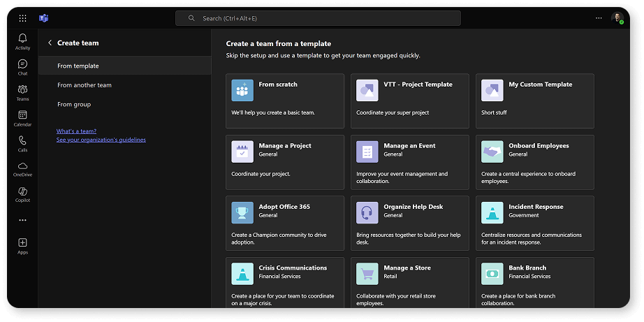Screen dimensions: 644x322
Task: Click the 'Retail' category label
Action: 390,277
